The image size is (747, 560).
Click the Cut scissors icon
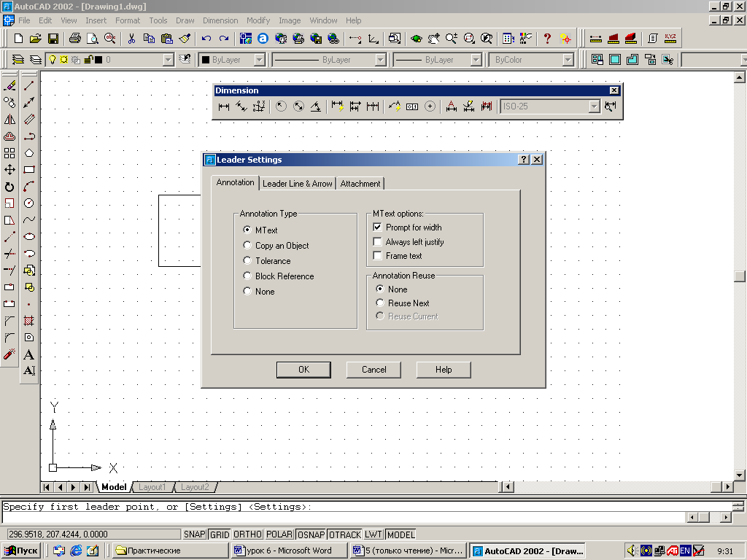(x=131, y=39)
